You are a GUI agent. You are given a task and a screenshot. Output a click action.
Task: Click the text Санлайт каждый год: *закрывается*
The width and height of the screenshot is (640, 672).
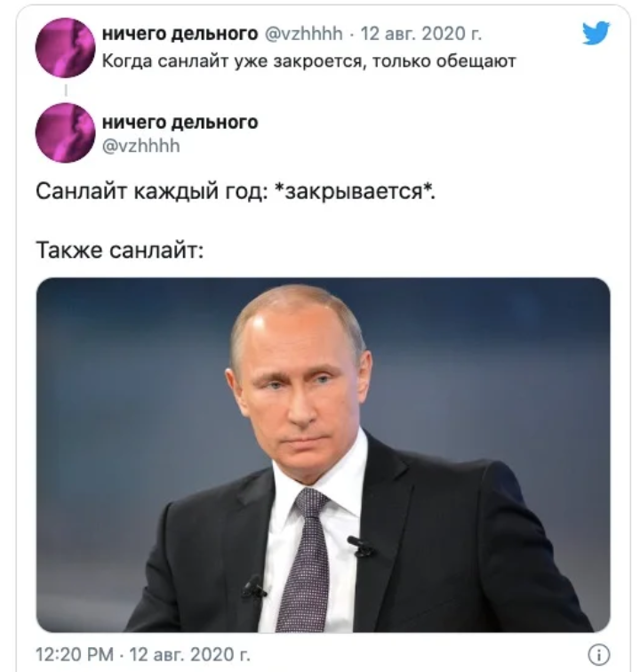pos(236,191)
